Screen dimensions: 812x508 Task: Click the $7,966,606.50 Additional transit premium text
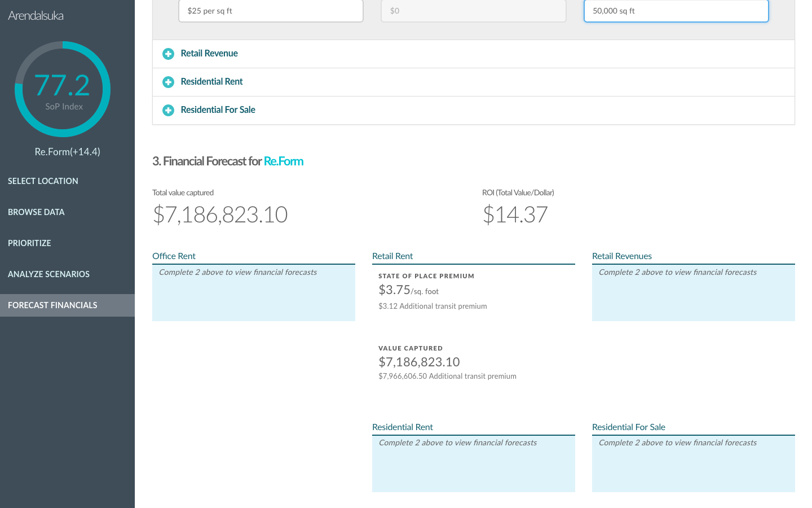click(x=447, y=376)
